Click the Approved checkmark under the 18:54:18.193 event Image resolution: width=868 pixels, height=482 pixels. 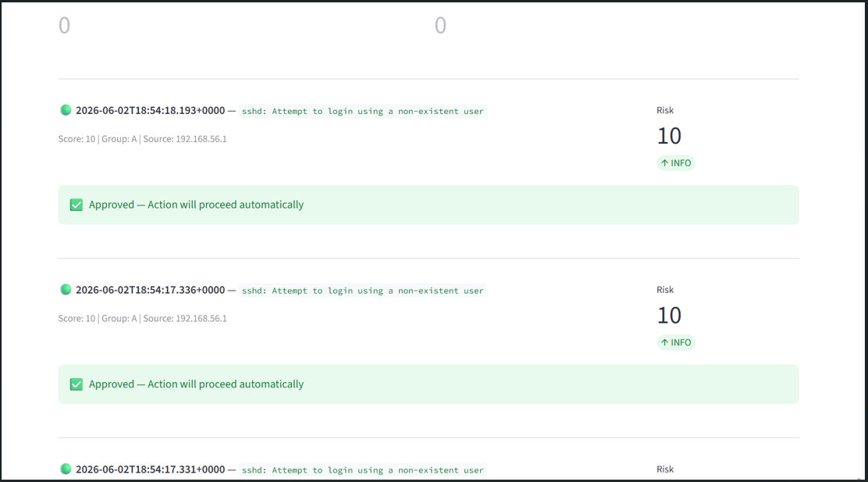click(x=76, y=205)
